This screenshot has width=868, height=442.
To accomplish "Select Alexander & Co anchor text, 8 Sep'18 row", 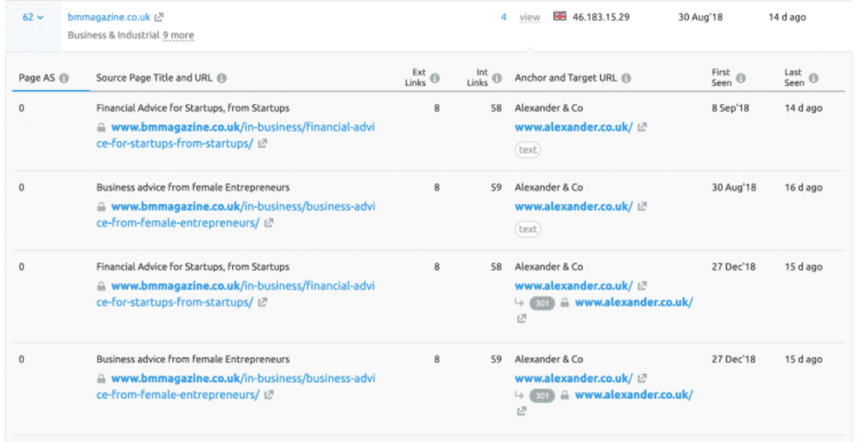I will 548,108.
